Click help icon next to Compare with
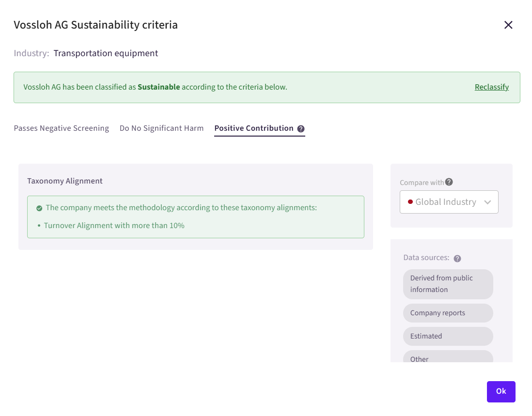The width and height of the screenshot is (532, 416). (449, 182)
